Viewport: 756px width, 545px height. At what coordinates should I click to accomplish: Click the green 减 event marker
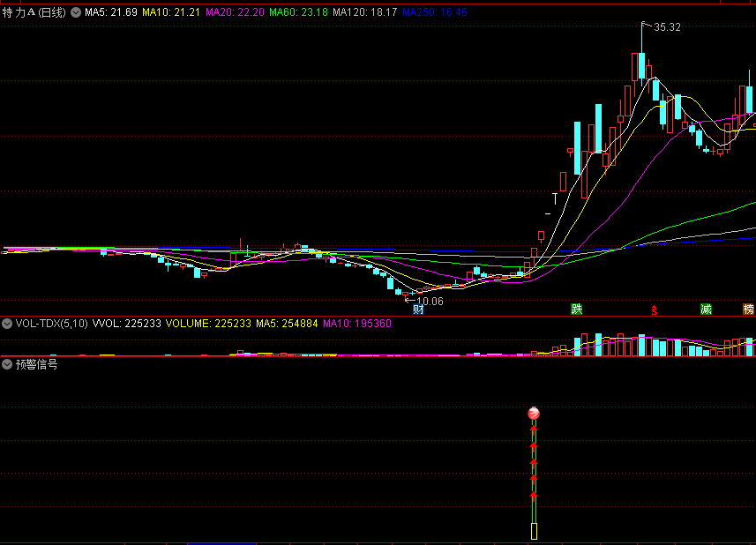[706, 310]
